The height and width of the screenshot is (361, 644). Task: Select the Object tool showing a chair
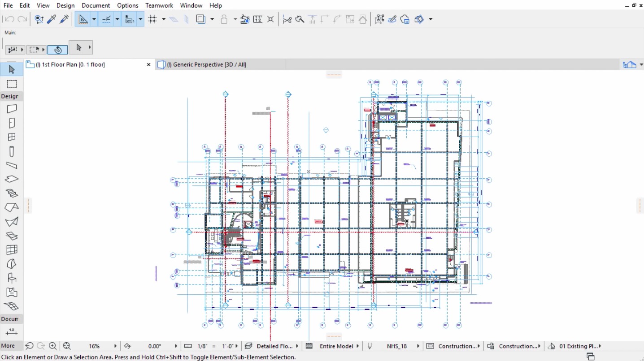[x=11, y=277]
